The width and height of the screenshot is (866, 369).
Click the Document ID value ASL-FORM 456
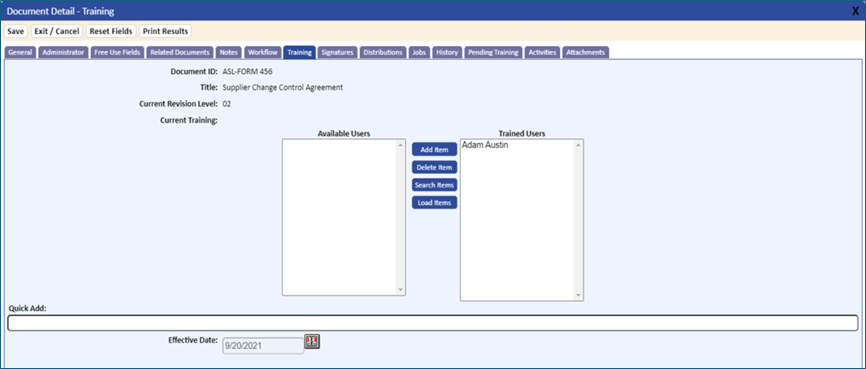(x=247, y=71)
